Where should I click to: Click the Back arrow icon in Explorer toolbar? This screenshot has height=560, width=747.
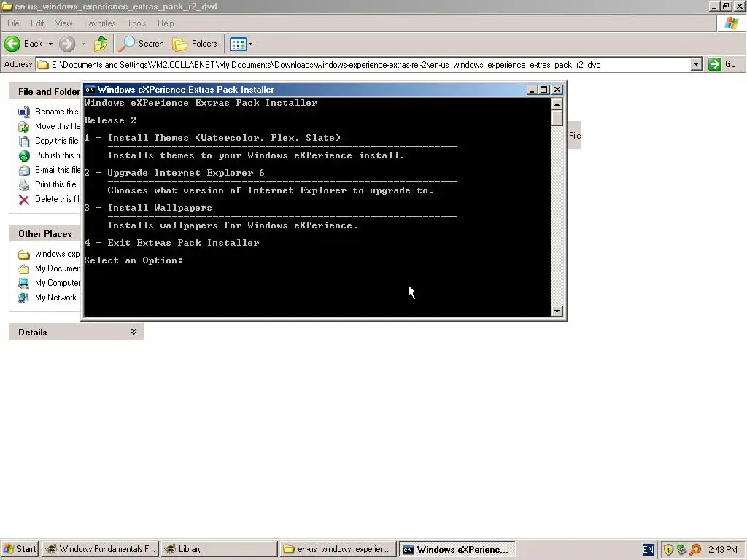coord(12,44)
